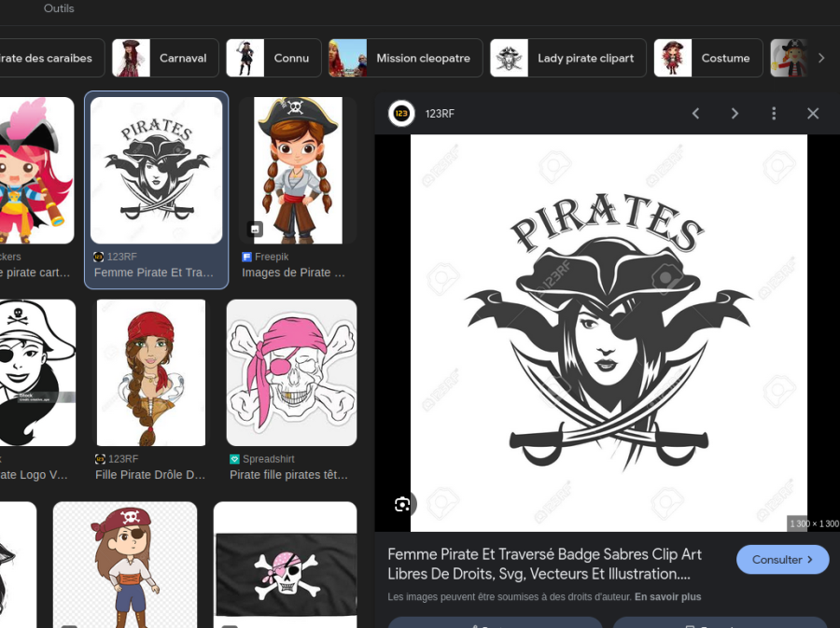Select the Carnaval filter chip
This screenshot has width=840, height=628.
[x=165, y=58]
